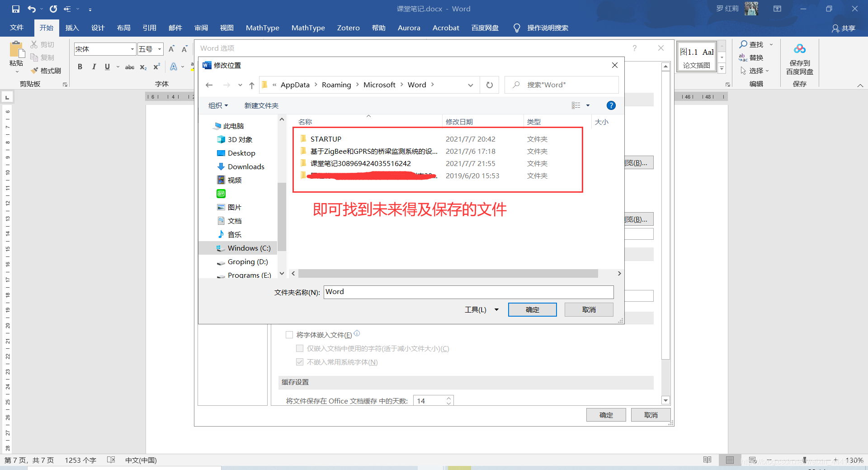Switch to the 布局 layout tab
The height and width of the screenshot is (470, 868).
coord(124,28)
